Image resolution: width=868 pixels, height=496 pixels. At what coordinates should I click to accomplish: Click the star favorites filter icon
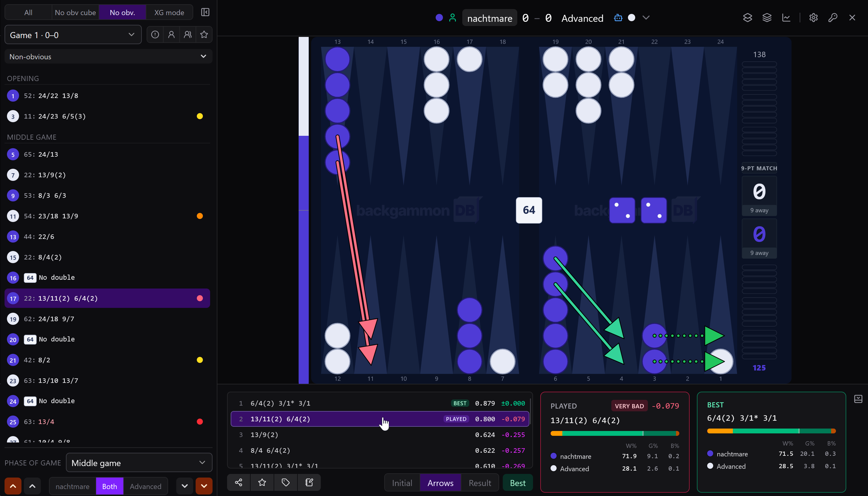point(204,34)
